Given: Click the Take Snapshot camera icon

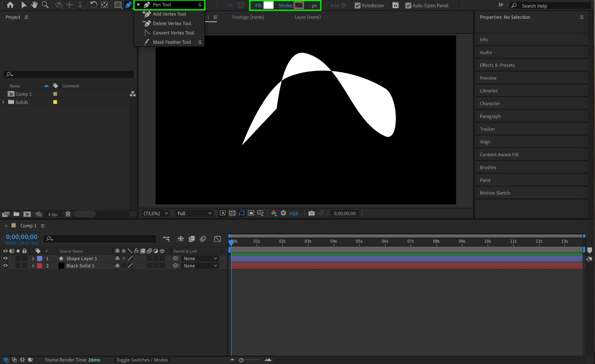Looking at the screenshot, I should click(311, 213).
